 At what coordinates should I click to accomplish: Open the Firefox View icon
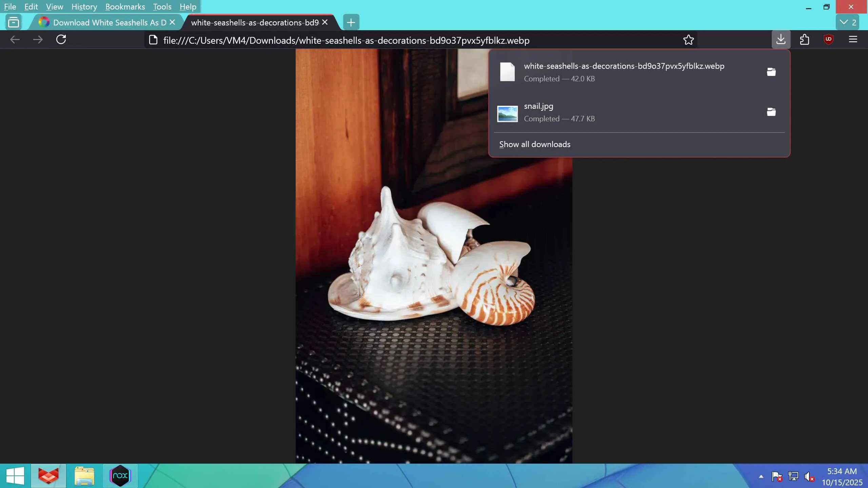coord(14,22)
